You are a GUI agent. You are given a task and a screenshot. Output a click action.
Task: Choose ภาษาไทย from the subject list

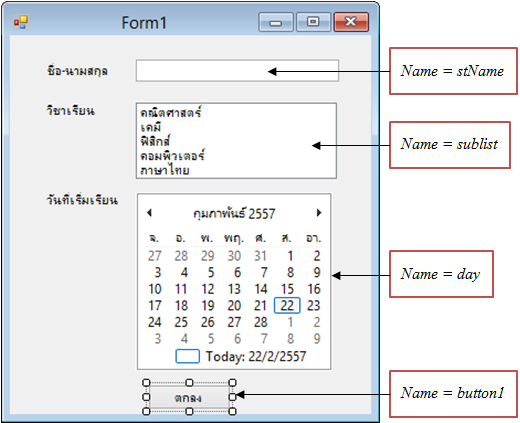165,170
